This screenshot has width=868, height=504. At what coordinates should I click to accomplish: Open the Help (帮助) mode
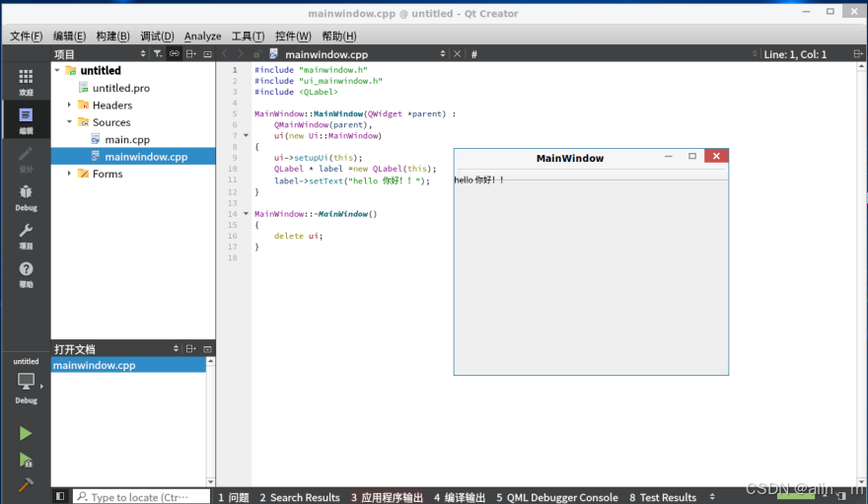[26, 274]
